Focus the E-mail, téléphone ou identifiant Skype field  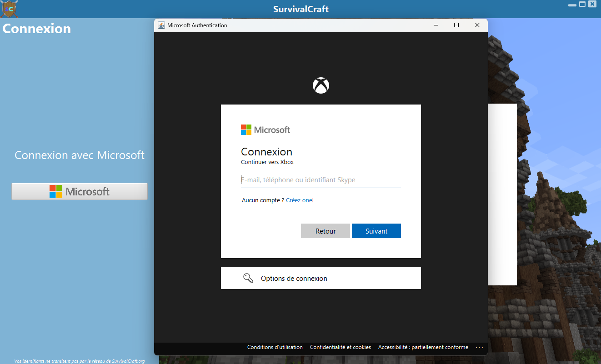click(x=321, y=180)
